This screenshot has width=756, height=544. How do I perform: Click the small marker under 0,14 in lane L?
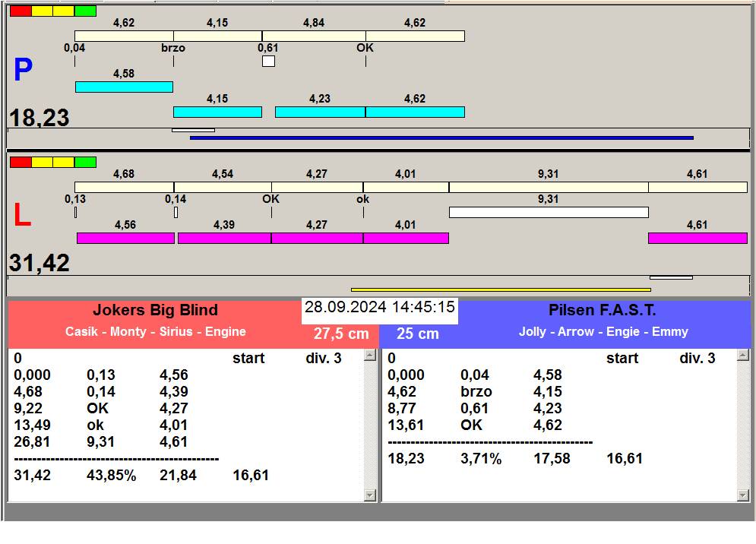point(176,212)
